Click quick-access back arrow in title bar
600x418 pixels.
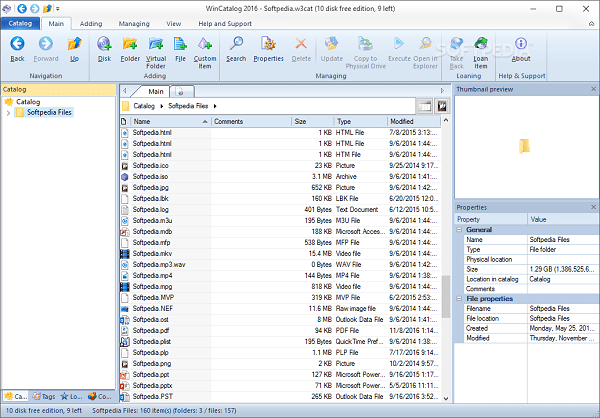(x=22, y=8)
